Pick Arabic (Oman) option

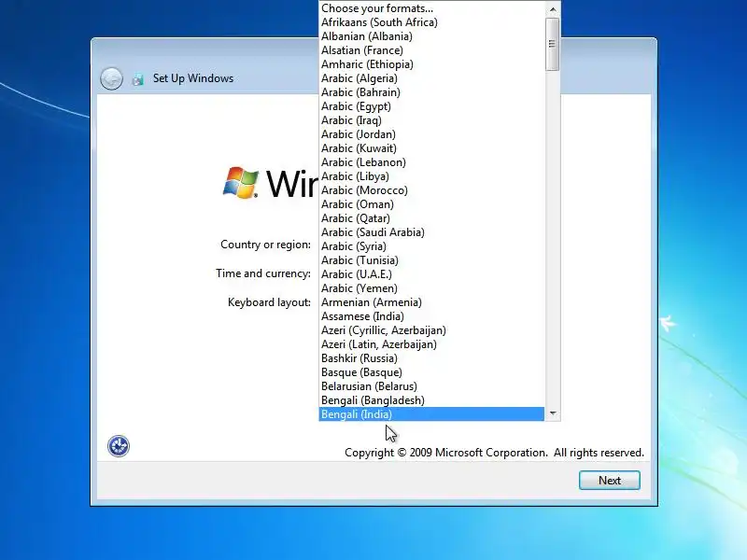(x=431, y=204)
